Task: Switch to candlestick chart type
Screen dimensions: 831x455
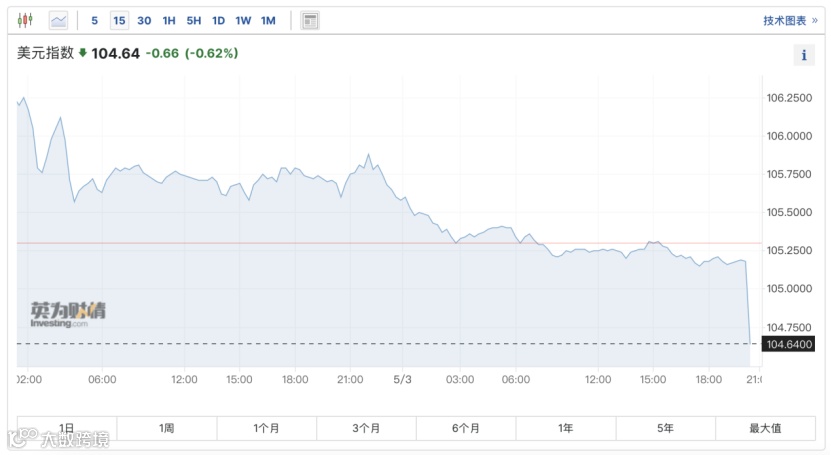Action: (25, 21)
